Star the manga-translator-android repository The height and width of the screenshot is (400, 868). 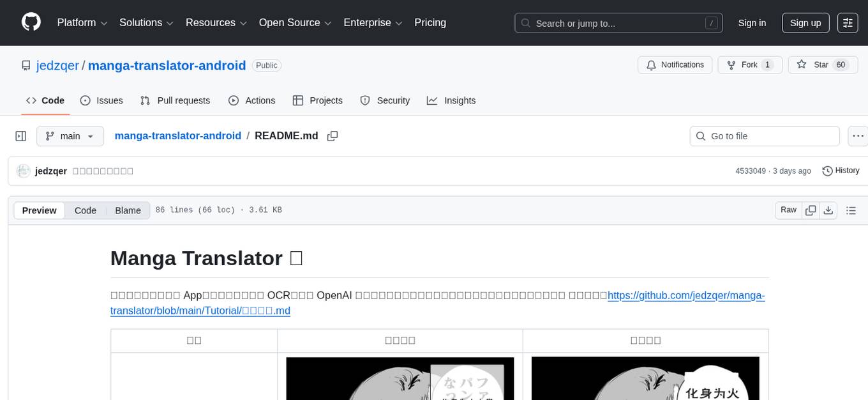[x=820, y=65]
